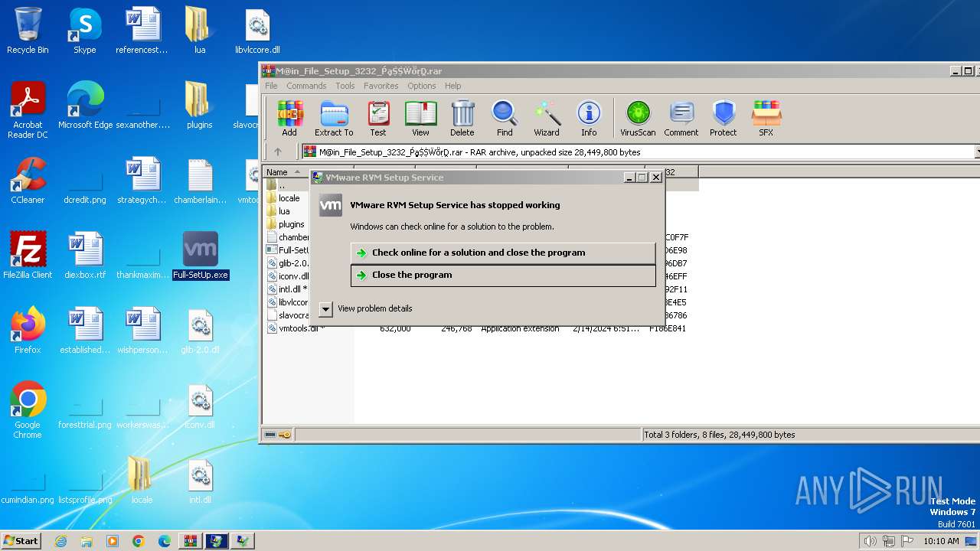Select the locale folder in WinRAR list
Viewport: 980px width, 551px height.
tap(287, 198)
